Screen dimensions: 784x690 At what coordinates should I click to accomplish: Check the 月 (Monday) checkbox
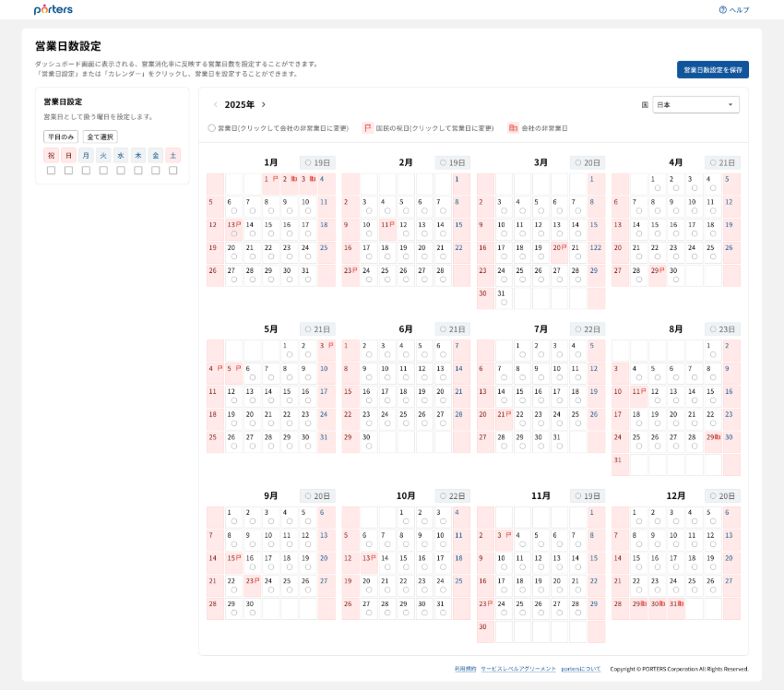point(86,171)
